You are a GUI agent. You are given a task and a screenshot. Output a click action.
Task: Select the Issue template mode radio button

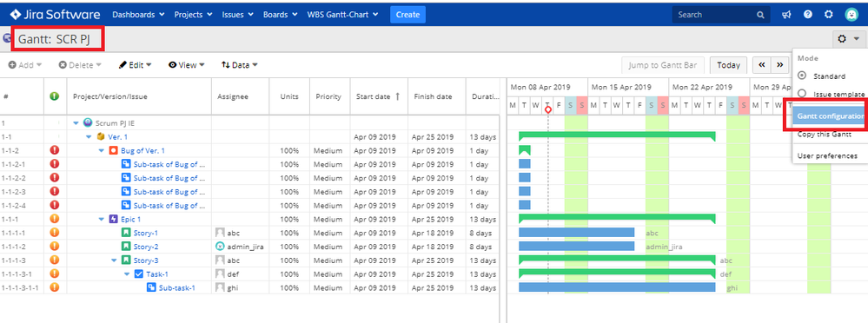pos(802,94)
